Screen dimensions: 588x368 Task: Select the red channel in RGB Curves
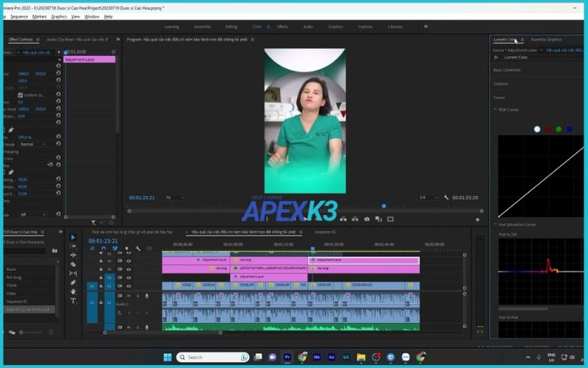point(548,130)
